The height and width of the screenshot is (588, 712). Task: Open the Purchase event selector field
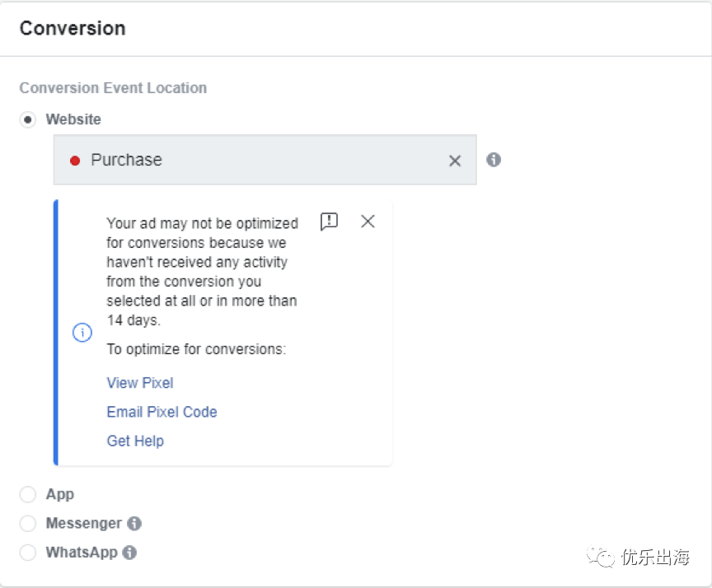point(264,160)
